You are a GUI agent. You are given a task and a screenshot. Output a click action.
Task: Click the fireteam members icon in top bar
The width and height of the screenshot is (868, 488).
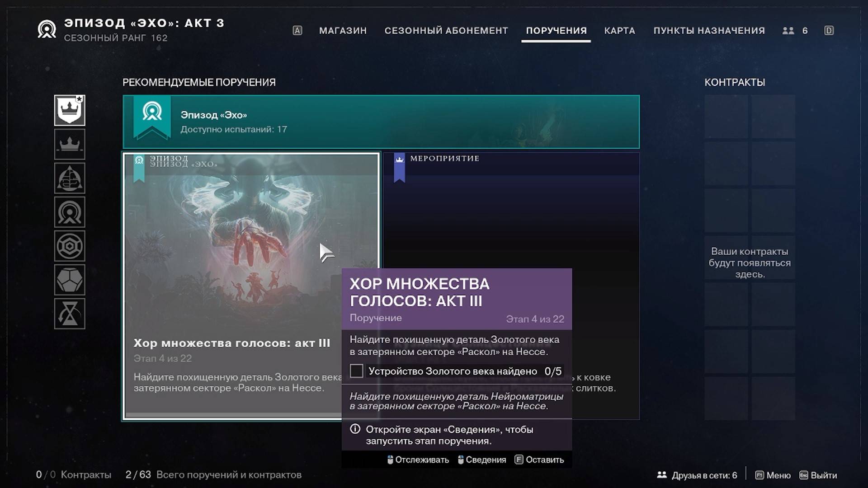pyautogui.click(x=788, y=31)
